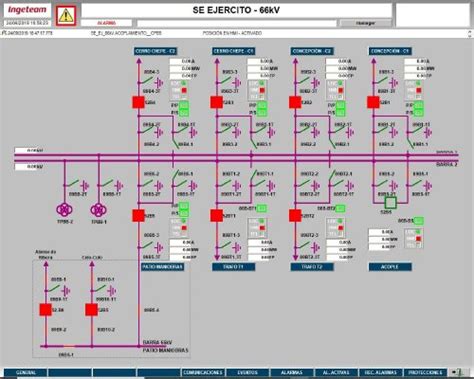Toggle upper green R/P indicator in CONCEPCION - C2

[x=340, y=105]
